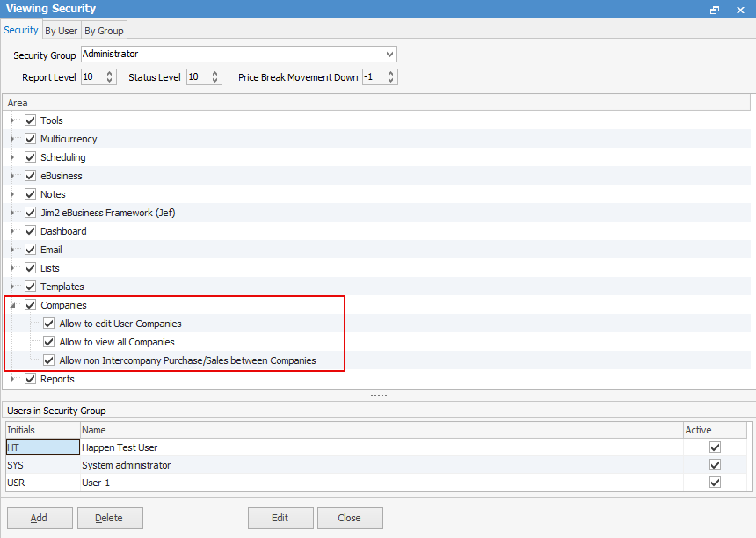This screenshot has height=538, width=756.
Task: Uncheck Allow non Intercompany Purchase/Sales between Companies
Action: point(48,360)
